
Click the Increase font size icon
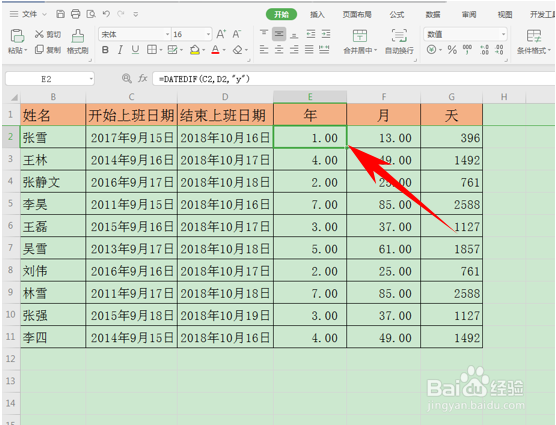point(221,34)
